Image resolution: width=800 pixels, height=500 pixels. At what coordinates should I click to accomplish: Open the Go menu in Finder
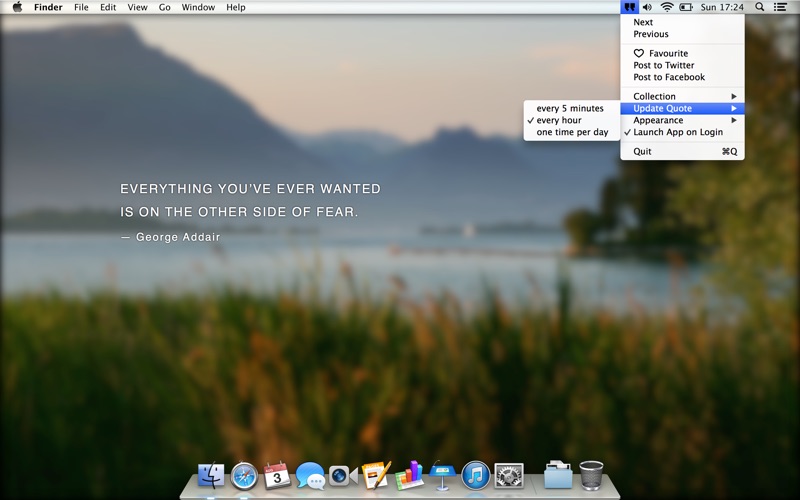tap(164, 7)
